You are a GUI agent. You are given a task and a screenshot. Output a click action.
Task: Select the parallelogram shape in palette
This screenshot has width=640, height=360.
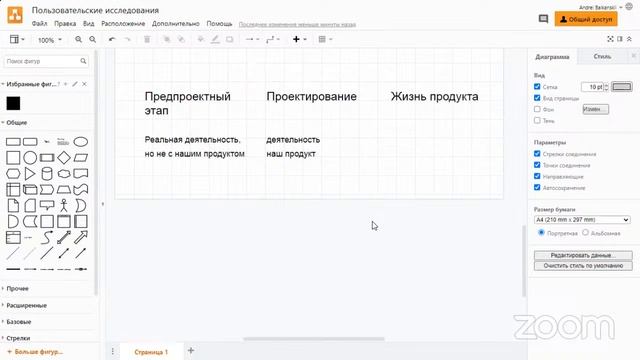point(80,158)
